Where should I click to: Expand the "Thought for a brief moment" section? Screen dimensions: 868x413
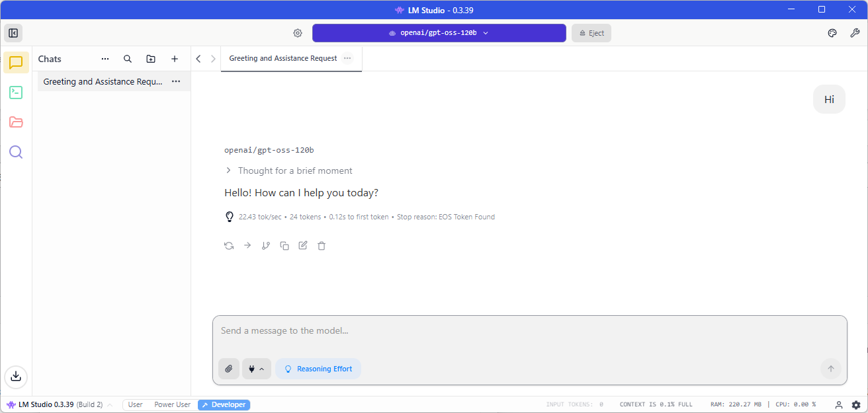pos(288,170)
